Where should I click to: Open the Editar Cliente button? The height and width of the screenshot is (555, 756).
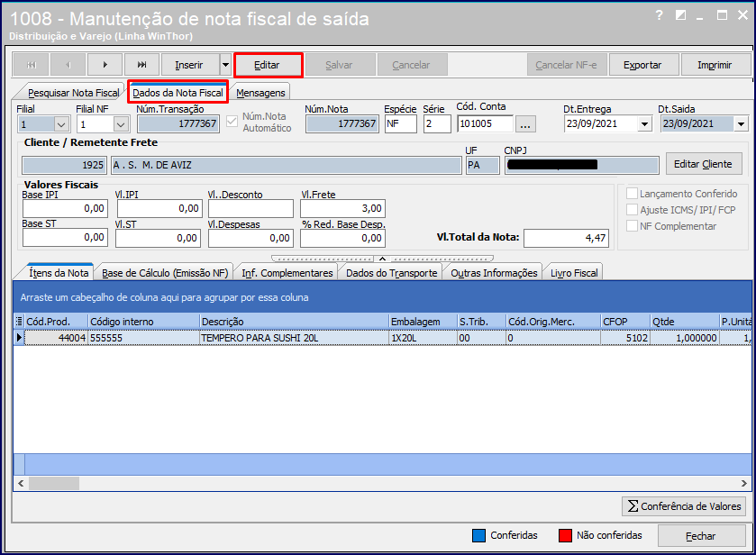[703, 164]
